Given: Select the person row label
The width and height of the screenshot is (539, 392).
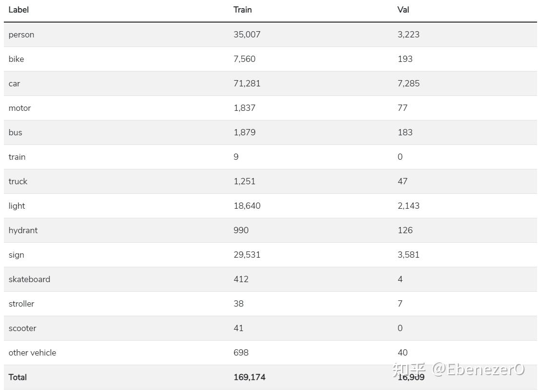Looking at the screenshot, I should point(21,35).
